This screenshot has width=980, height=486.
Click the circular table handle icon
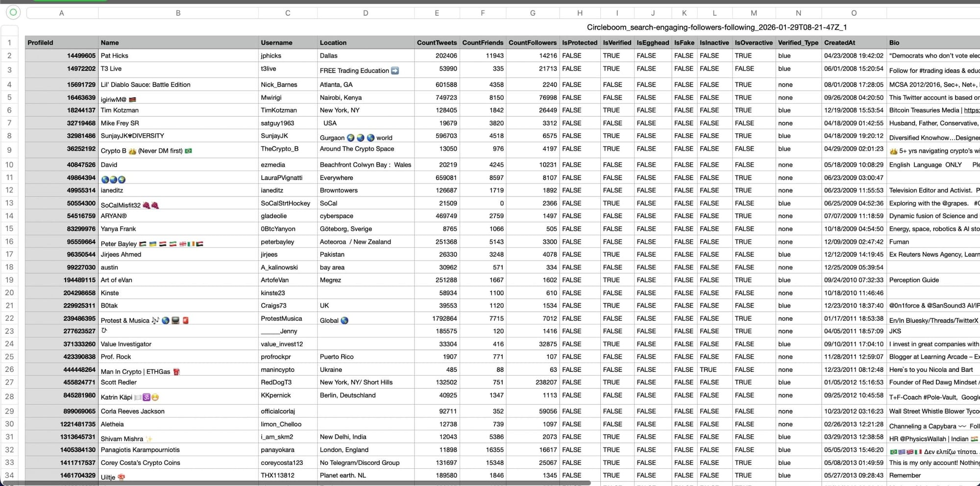12,13
